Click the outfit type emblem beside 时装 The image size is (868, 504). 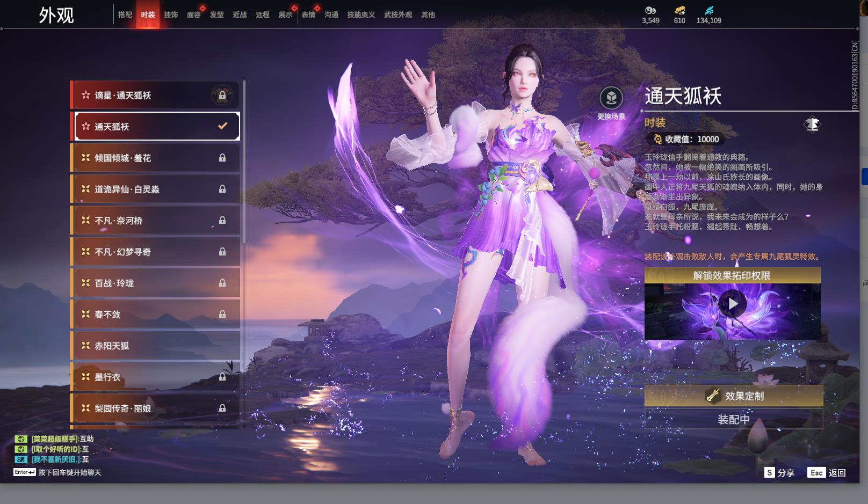pos(812,125)
